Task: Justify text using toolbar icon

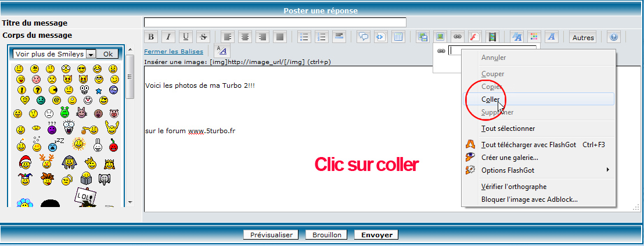Action: (280, 37)
